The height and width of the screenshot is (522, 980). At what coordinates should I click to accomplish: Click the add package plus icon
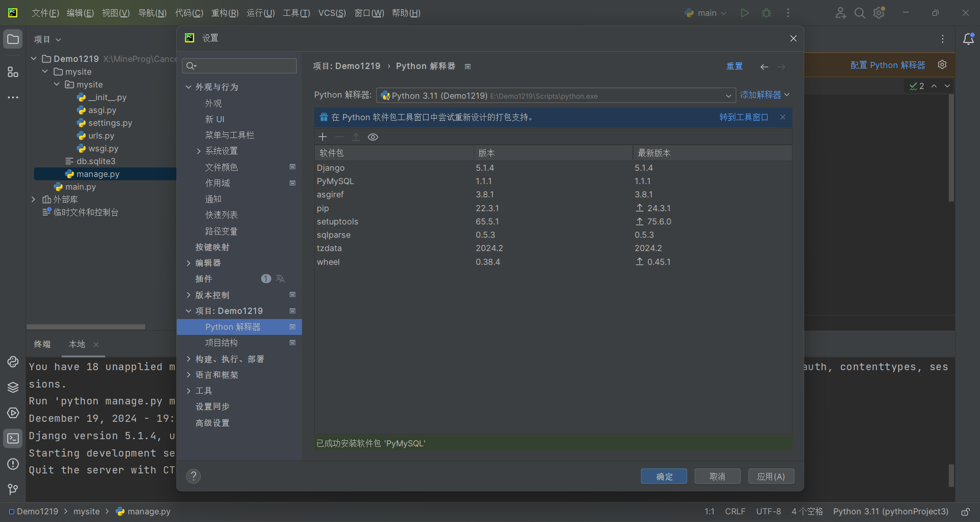point(322,137)
